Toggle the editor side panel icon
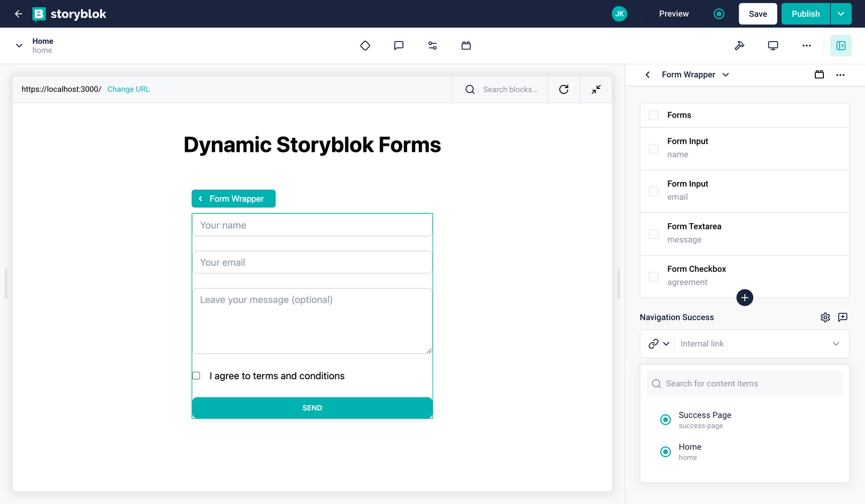Viewport: 865px width, 504px height. pos(841,46)
